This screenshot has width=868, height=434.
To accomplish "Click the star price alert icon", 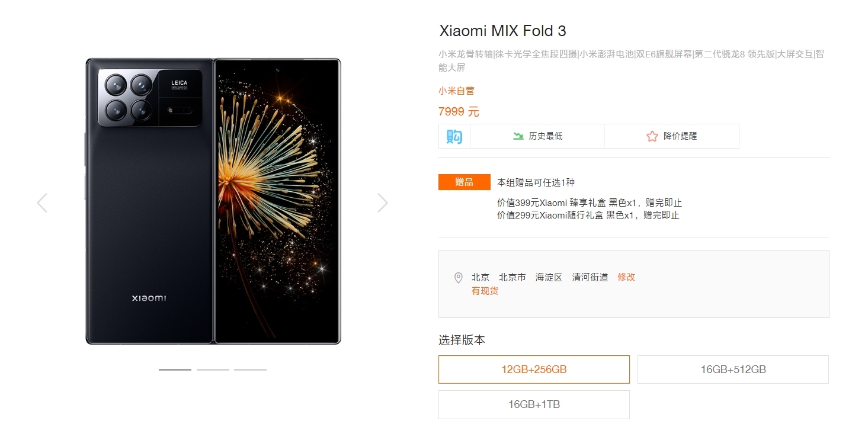I will tap(652, 136).
